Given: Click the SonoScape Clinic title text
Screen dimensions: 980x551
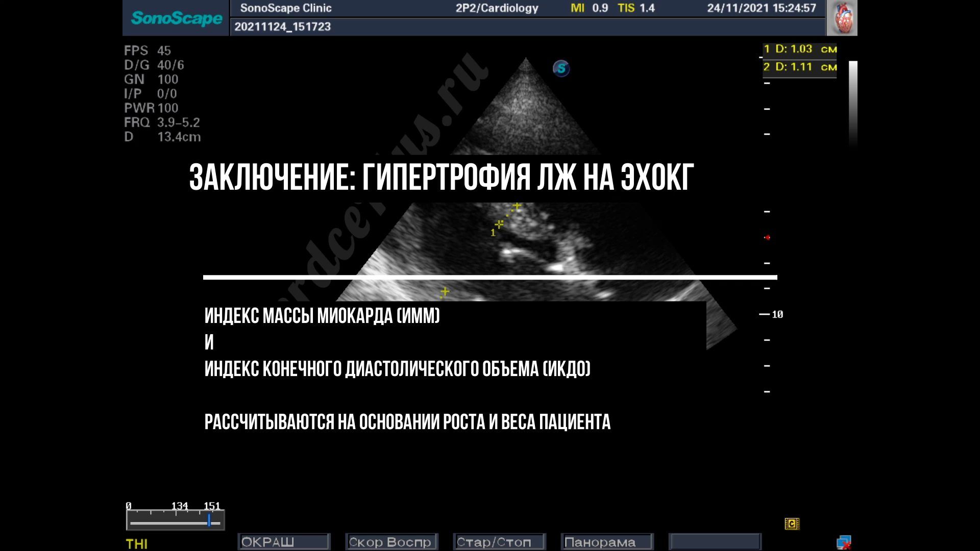Looking at the screenshot, I should point(286,8).
